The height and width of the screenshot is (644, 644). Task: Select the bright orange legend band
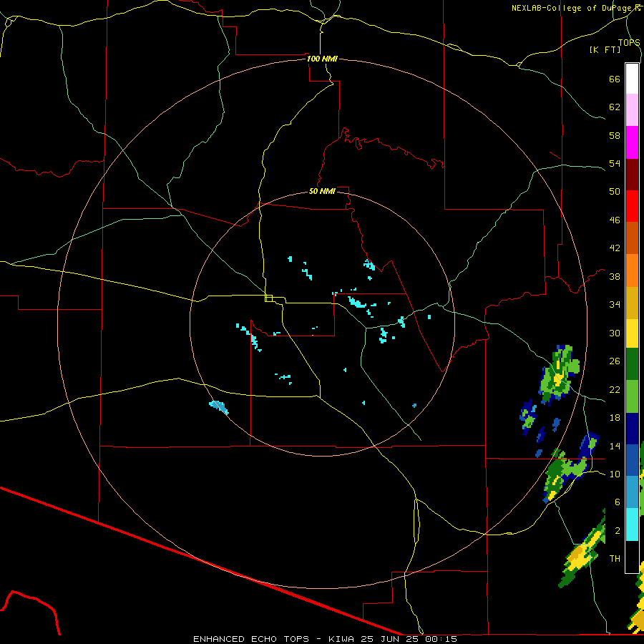tap(632, 270)
